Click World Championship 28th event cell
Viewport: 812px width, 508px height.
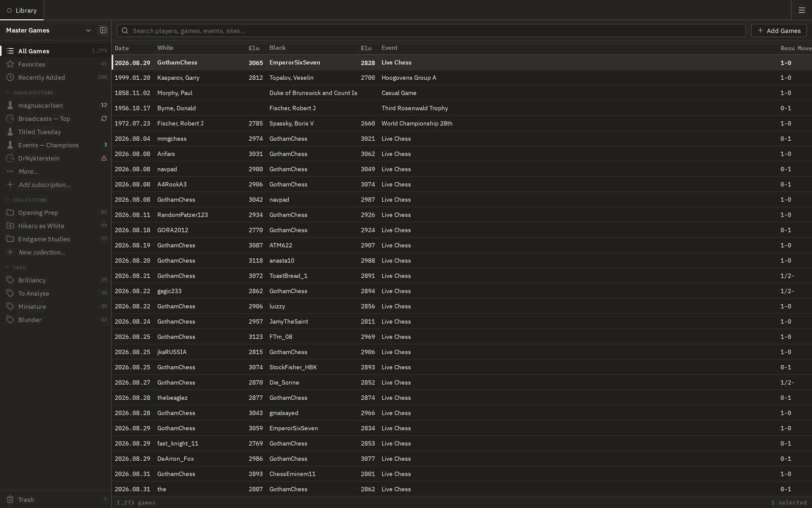coord(417,123)
